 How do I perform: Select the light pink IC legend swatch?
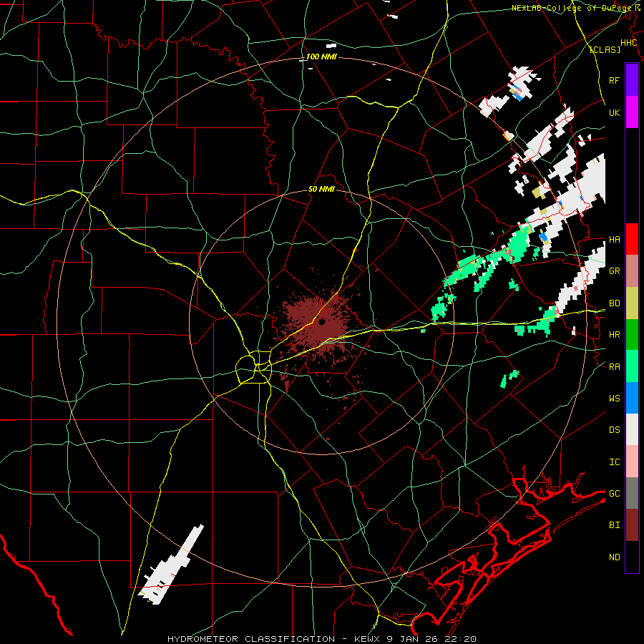tap(632, 462)
